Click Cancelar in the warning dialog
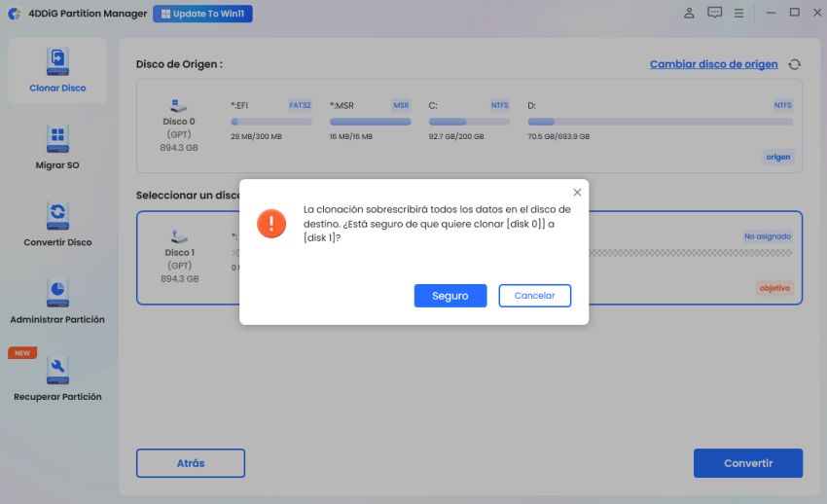The height and width of the screenshot is (504, 827). click(535, 296)
